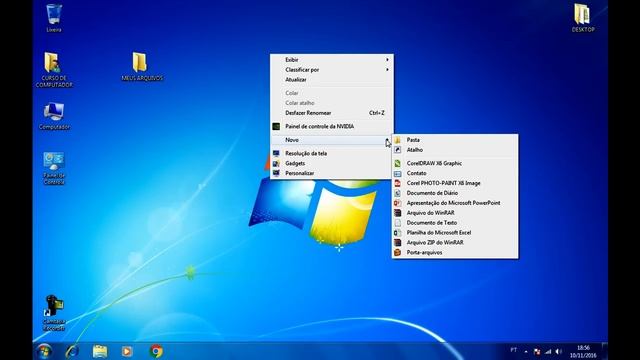Click the network signal tray icon
Image resolution: width=640 pixels, height=360 pixels.
coord(548,351)
